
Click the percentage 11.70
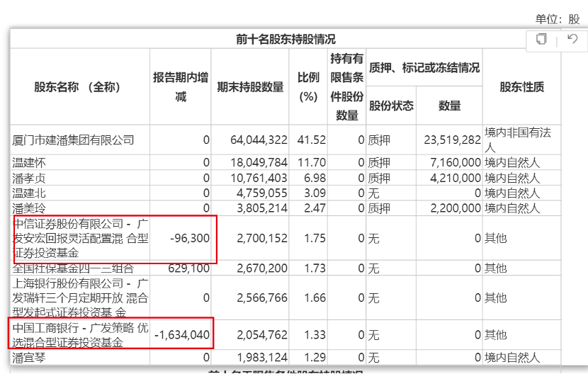click(x=312, y=163)
